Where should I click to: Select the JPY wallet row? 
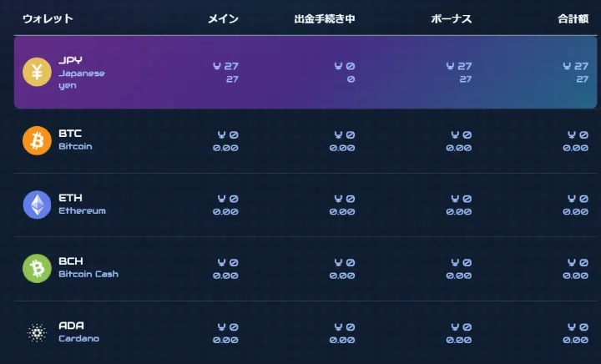click(306, 72)
